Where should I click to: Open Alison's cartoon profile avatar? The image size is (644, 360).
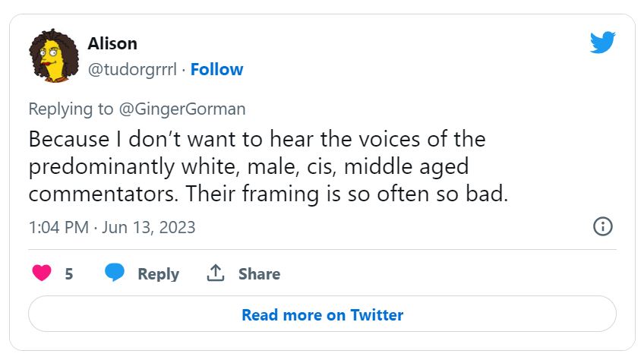pyautogui.click(x=52, y=57)
